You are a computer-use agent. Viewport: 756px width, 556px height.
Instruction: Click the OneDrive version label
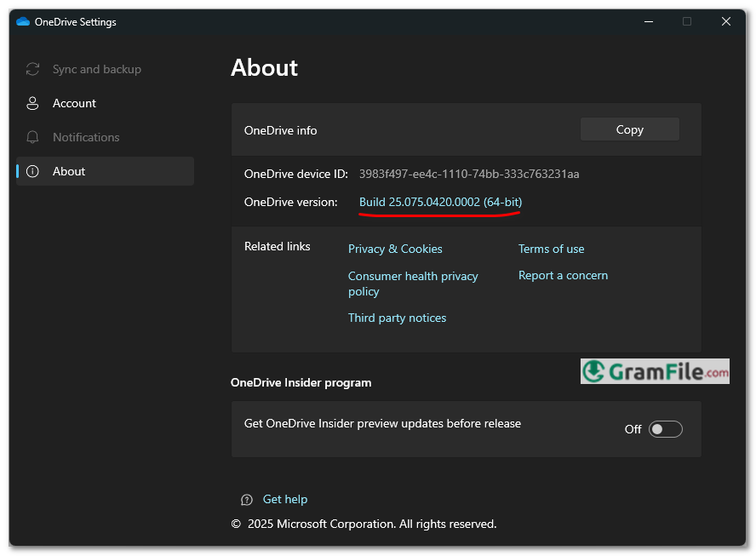[290, 202]
